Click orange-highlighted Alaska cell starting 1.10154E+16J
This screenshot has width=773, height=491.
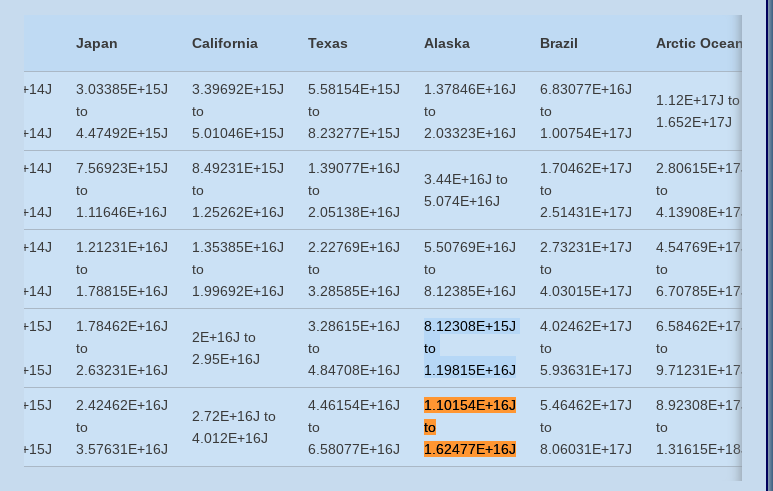click(x=470, y=427)
